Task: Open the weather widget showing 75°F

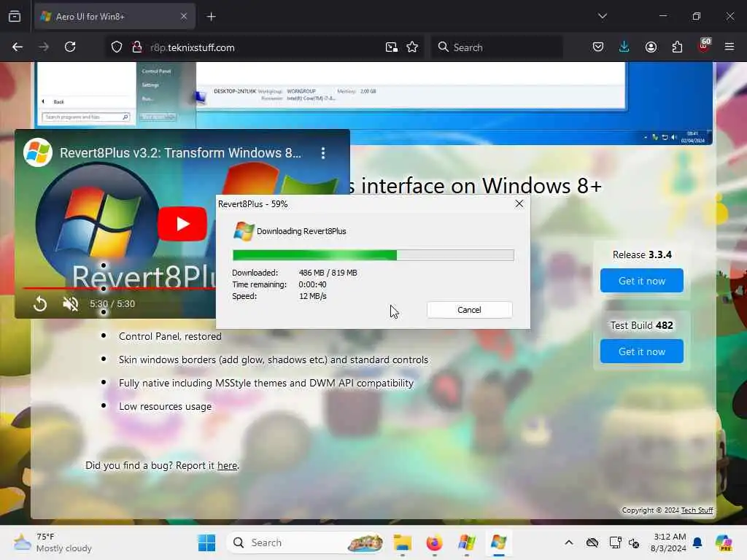Action: click(53, 542)
